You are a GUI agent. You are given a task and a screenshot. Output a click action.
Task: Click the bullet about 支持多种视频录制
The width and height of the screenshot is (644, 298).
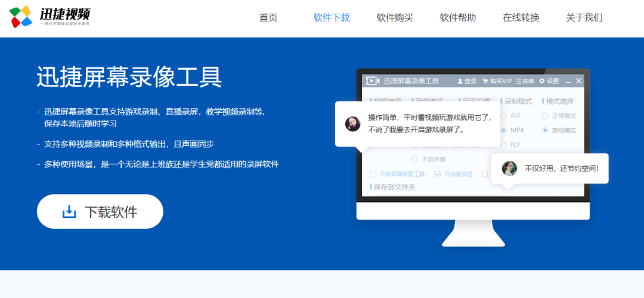click(x=129, y=144)
